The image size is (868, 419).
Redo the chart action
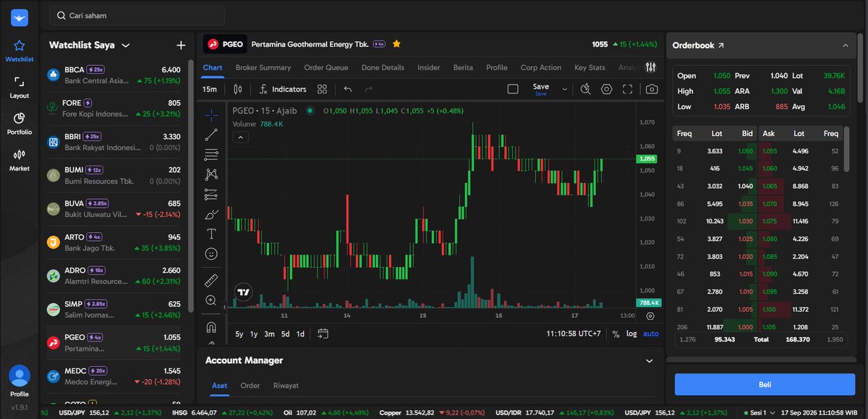369,89
